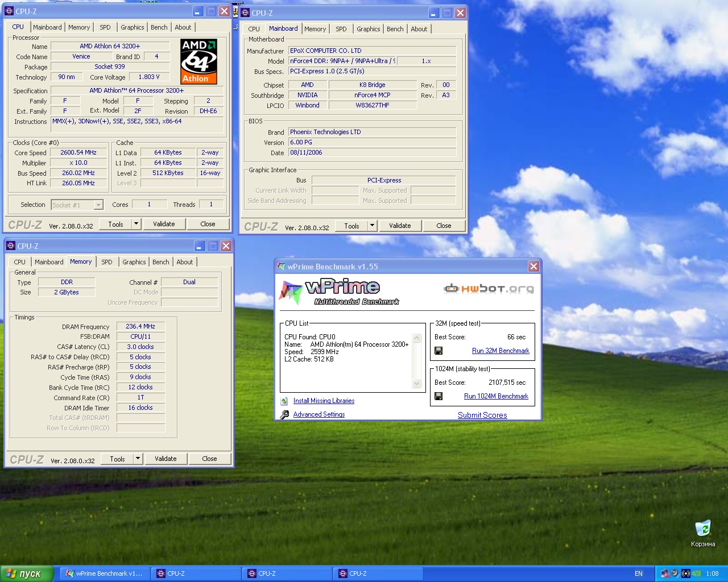Open the Memory tab in the CPU window
The width and height of the screenshot is (728, 582).
[79, 27]
